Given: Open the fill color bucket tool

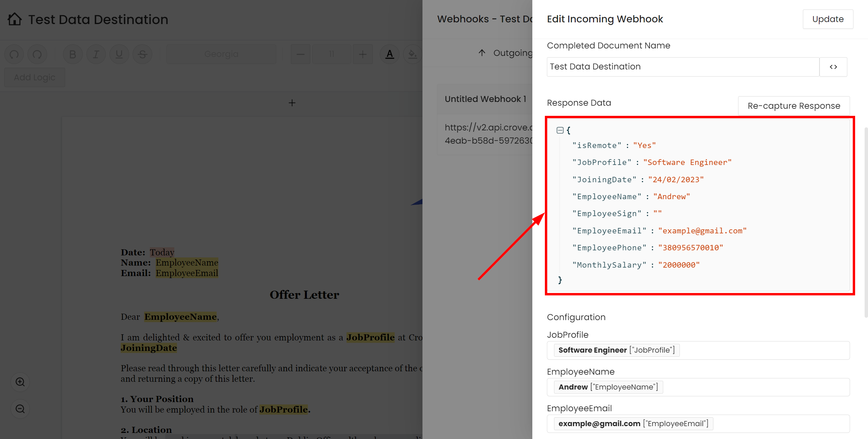Looking at the screenshot, I should [x=412, y=54].
